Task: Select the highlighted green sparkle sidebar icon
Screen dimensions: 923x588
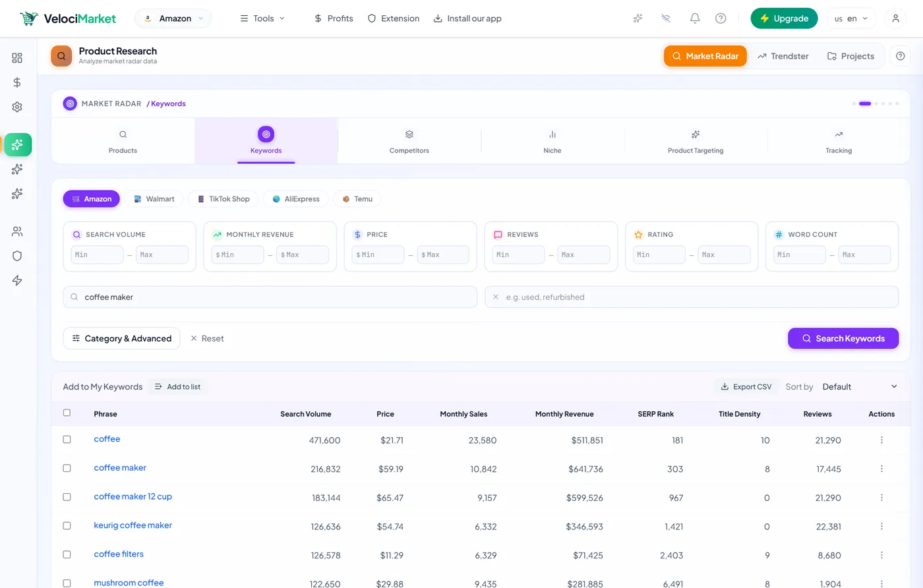Action: pyautogui.click(x=18, y=144)
